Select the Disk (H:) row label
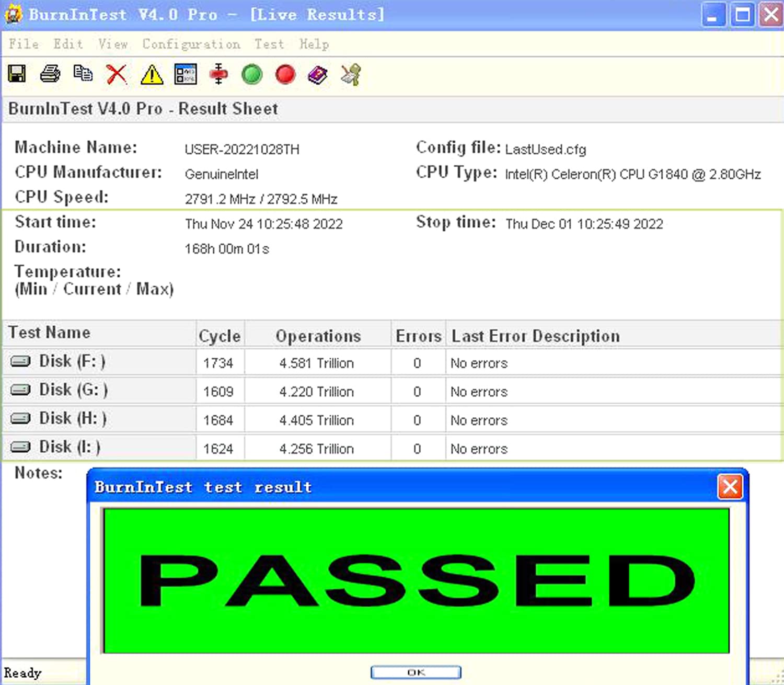The height and width of the screenshot is (685, 784). click(73, 418)
